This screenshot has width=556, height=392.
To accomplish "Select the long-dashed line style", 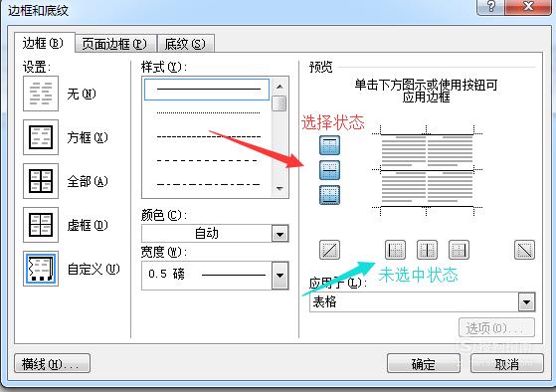I will point(208,161).
